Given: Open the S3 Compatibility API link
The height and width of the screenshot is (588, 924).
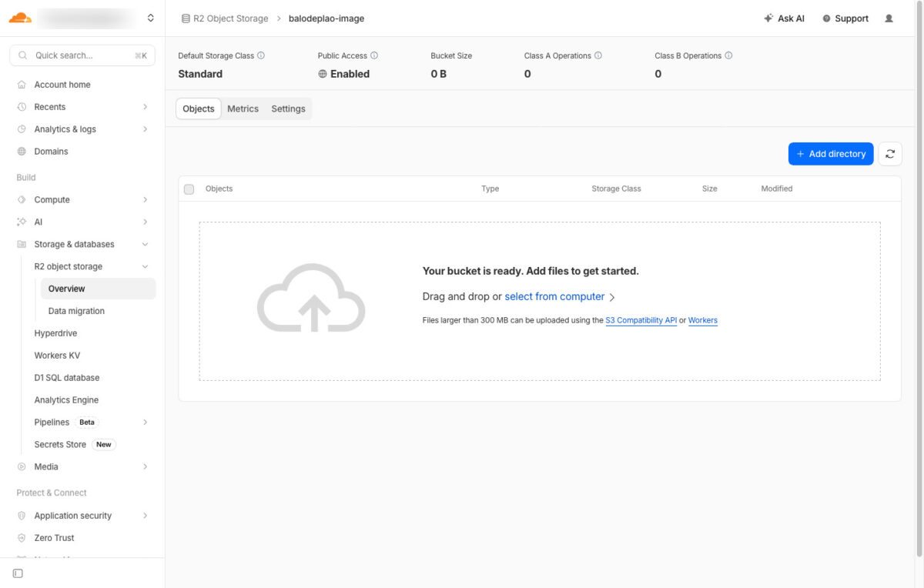Looking at the screenshot, I should pyautogui.click(x=641, y=321).
